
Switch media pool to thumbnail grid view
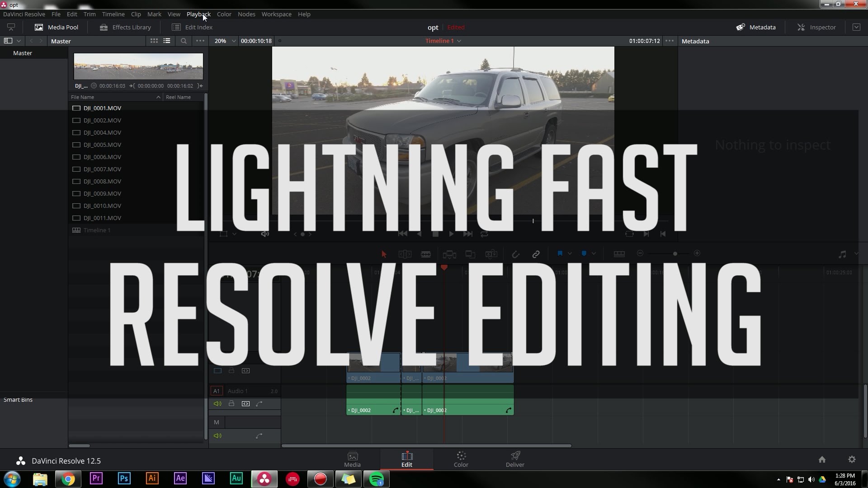(154, 41)
